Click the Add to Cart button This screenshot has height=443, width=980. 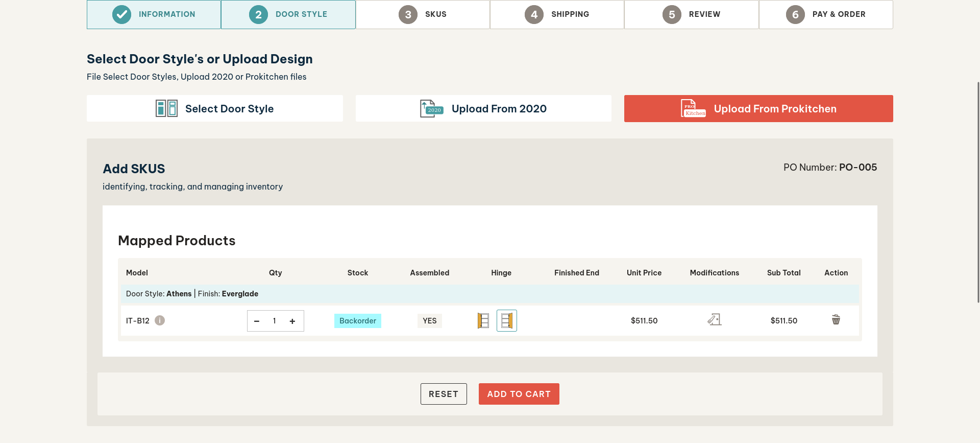(519, 394)
